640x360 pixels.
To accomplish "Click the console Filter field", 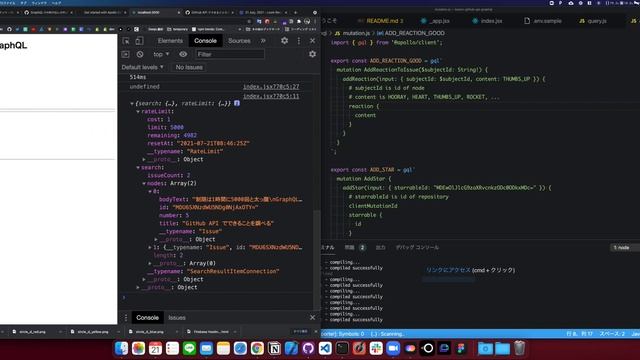I will 229,54.
